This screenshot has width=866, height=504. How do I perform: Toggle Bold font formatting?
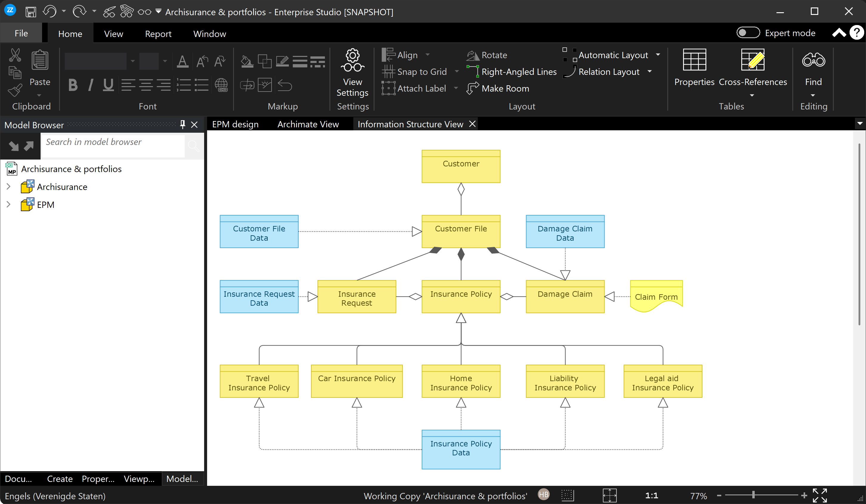(73, 85)
